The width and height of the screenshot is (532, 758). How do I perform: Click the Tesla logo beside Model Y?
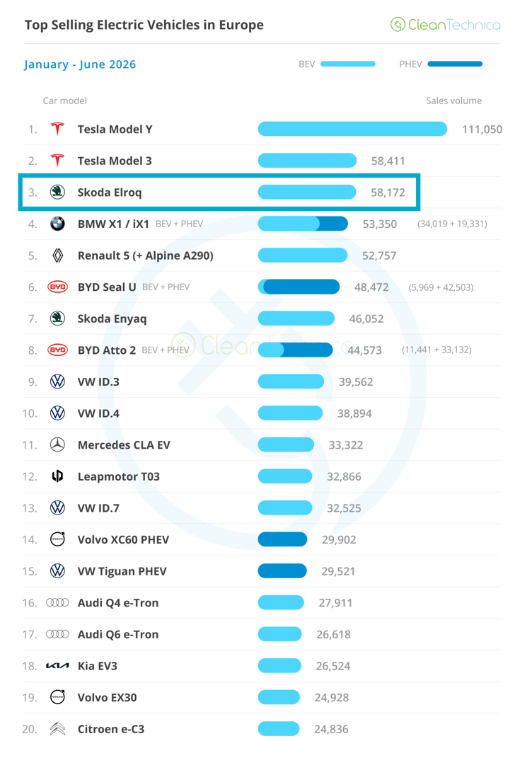(x=57, y=129)
